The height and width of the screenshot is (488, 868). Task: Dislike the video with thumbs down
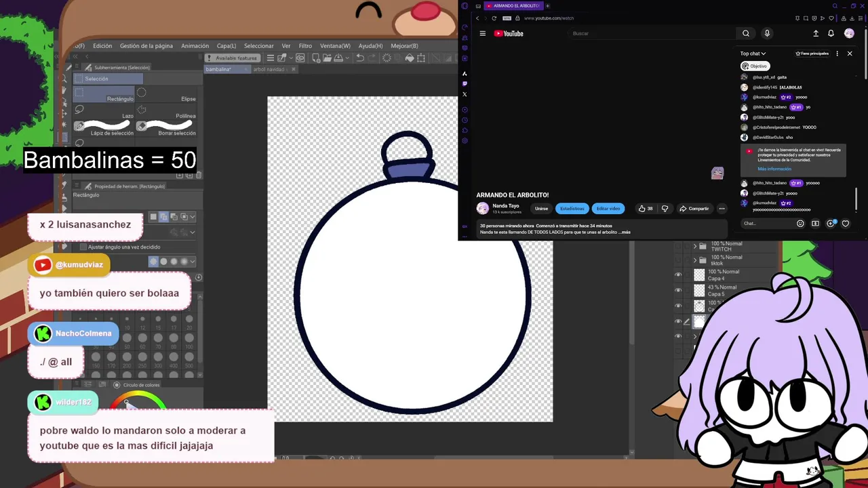(665, 209)
